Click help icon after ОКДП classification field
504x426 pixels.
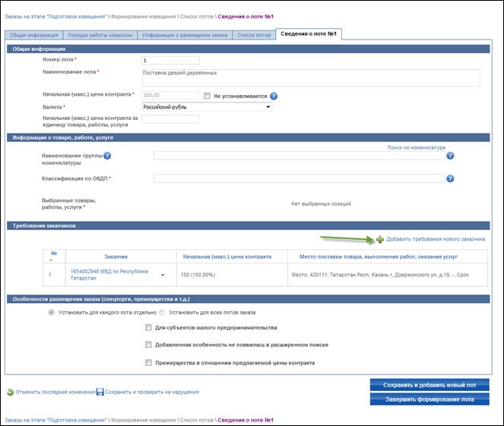(x=450, y=178)
